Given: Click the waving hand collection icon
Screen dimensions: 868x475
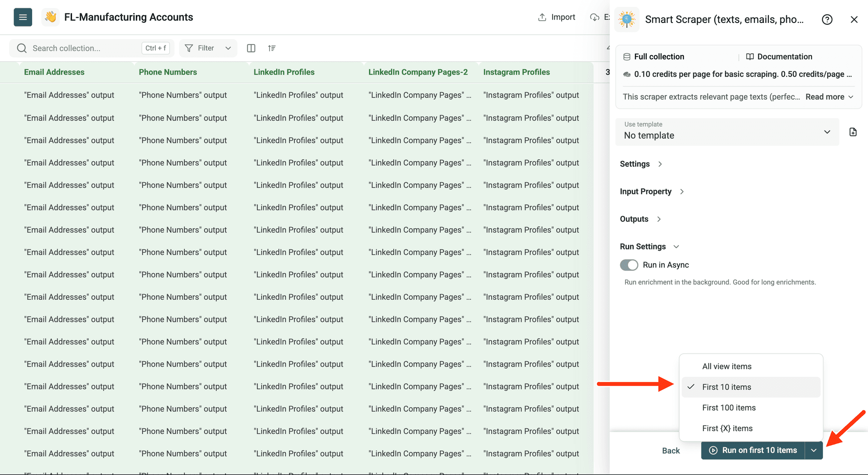Looking at the screenshot, I should pos(50,17).
